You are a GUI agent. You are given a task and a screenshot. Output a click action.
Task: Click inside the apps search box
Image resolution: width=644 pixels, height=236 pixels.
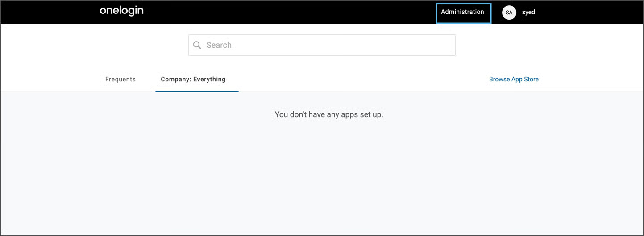328,45
